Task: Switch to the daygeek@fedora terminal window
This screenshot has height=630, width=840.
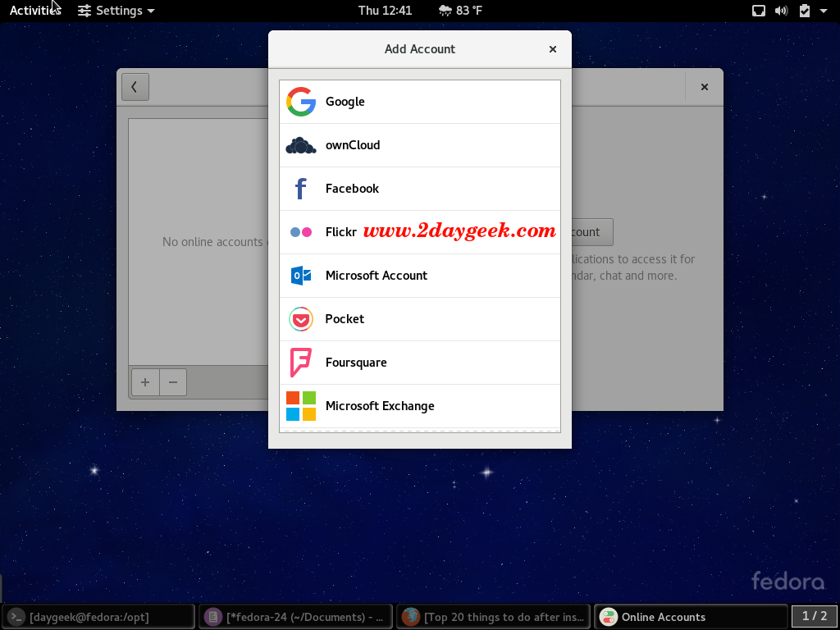Action: tap(98, 617)
